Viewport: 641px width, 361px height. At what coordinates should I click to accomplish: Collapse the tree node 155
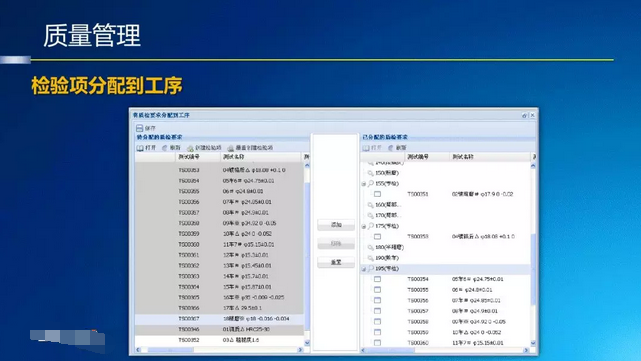tap(363, 184)
